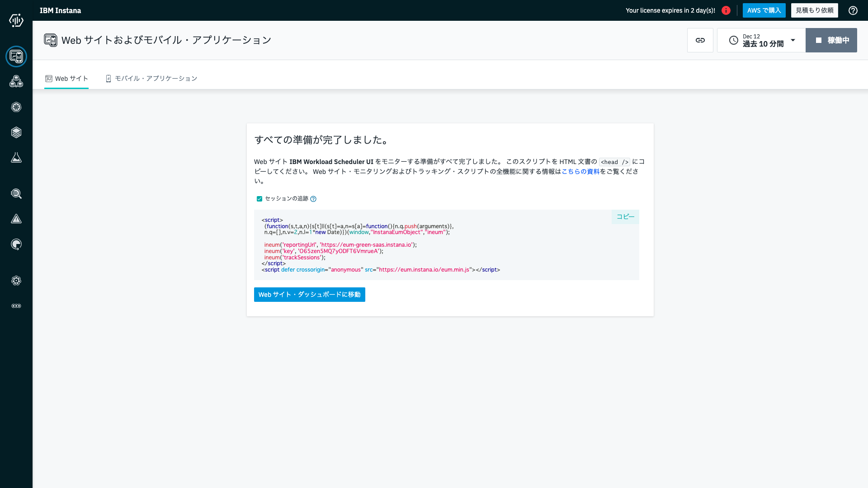
Task: Click the red license info icon
Action: [x=726, y=10]
